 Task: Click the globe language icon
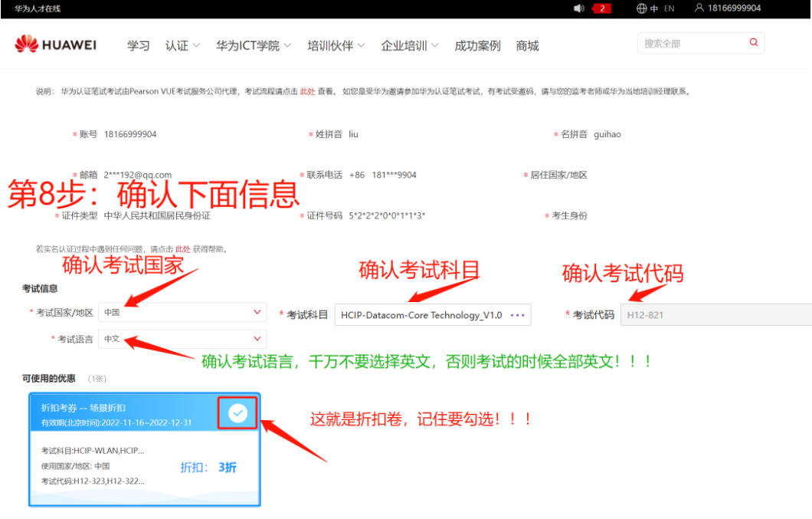tap(642, 8)
